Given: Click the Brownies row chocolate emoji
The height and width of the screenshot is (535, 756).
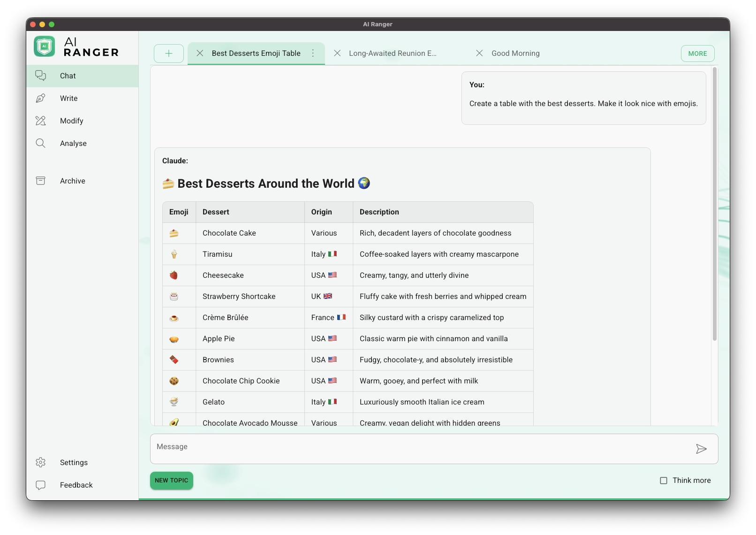Looking at the screenshot, I should coord(174,360).
